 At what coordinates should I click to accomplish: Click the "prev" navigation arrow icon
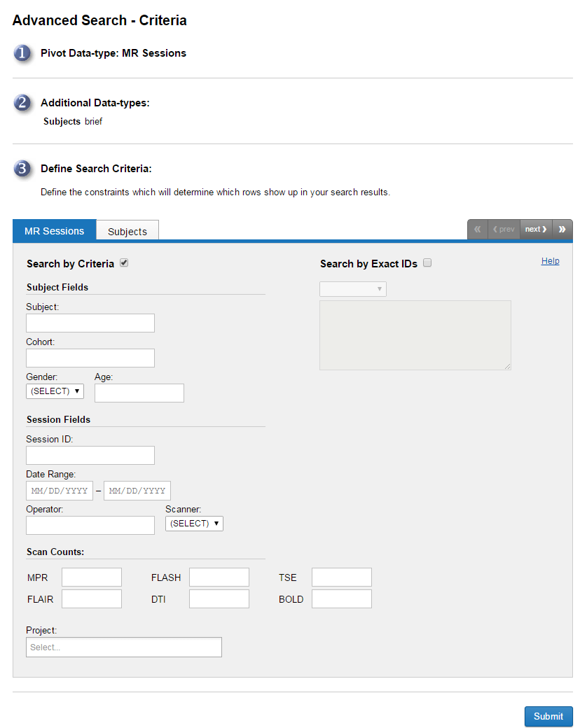pos(504,229)
